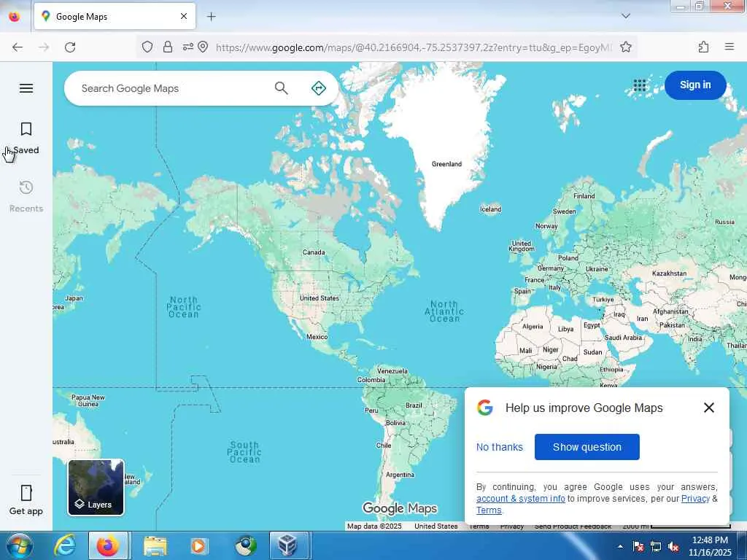This screenshot has height=560, width=747.
Task: Open Windows Media Player from taskbar
Action: tap(198, 545)
